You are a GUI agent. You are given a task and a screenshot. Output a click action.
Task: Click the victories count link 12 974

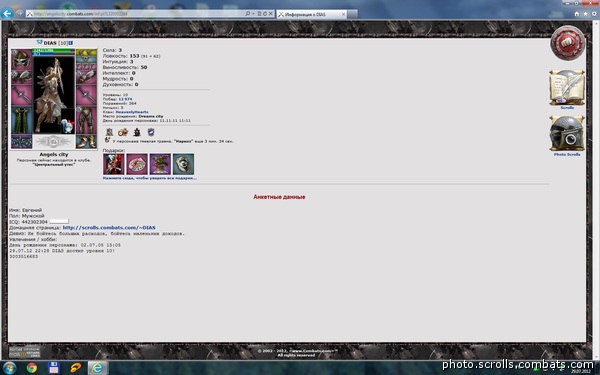pyautogui.click(x=126, y=99)
